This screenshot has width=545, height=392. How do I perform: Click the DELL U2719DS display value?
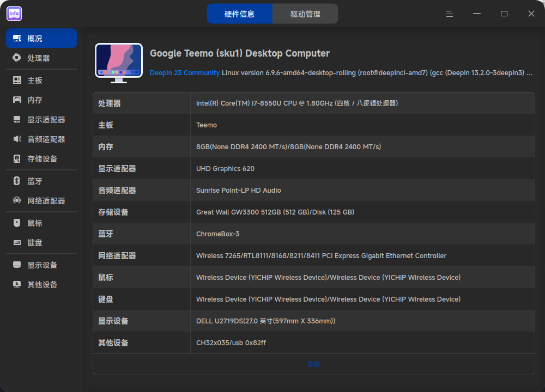tap(265, 321)
